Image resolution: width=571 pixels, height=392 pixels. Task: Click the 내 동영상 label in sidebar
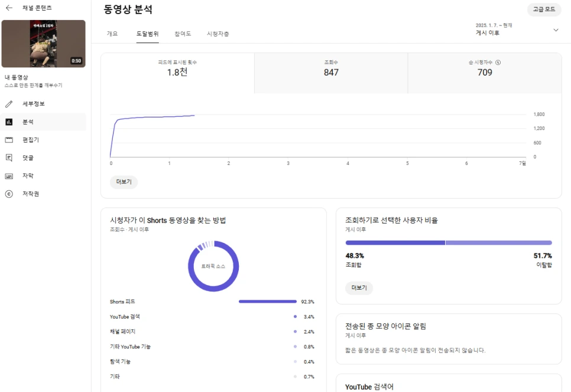pos(17,77)
